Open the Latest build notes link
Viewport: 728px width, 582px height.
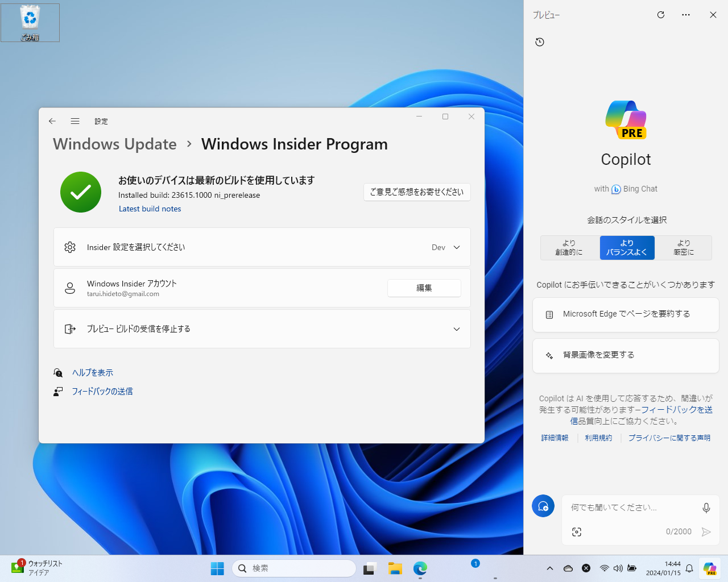(150, 209)
